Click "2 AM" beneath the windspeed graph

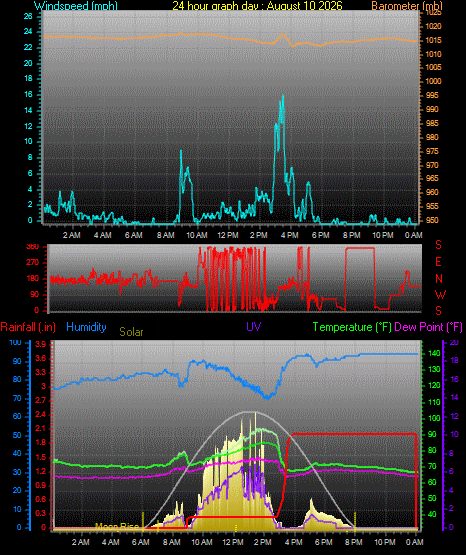click(x=72, y=235)
